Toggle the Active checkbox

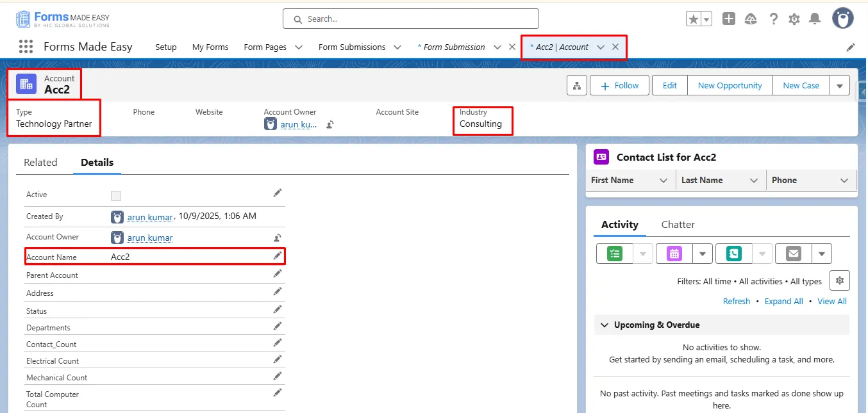click(x=116, y=196)
